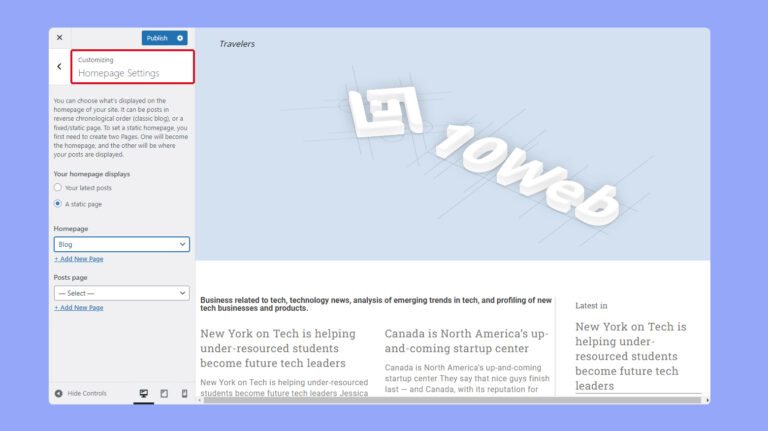Click Add New Page under Homepage
Viewport: 768px width, 431px height.
[79, 259]
